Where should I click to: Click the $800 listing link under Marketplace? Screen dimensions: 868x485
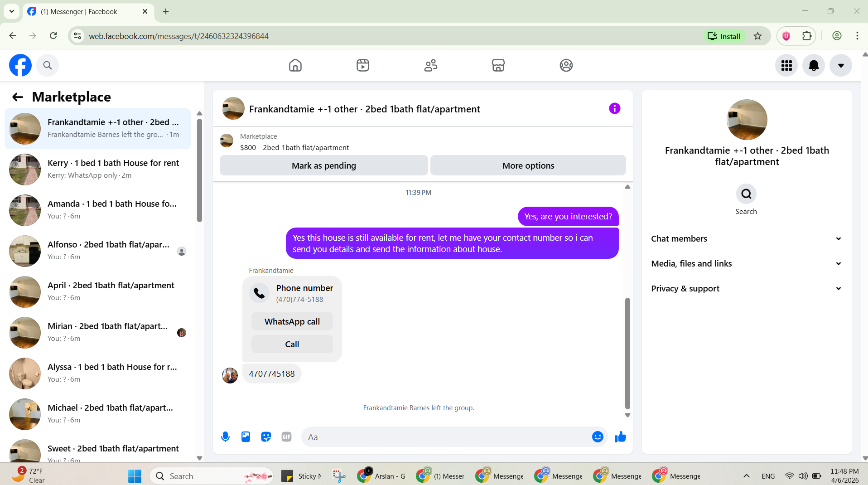click(x=294, y=148)
